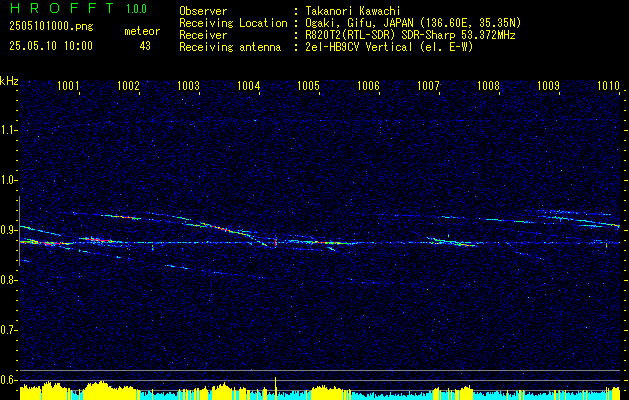The width and height of the screenshot is (629, 400).
Task: Click time marker 1001
Action: (x=68, y=85)
